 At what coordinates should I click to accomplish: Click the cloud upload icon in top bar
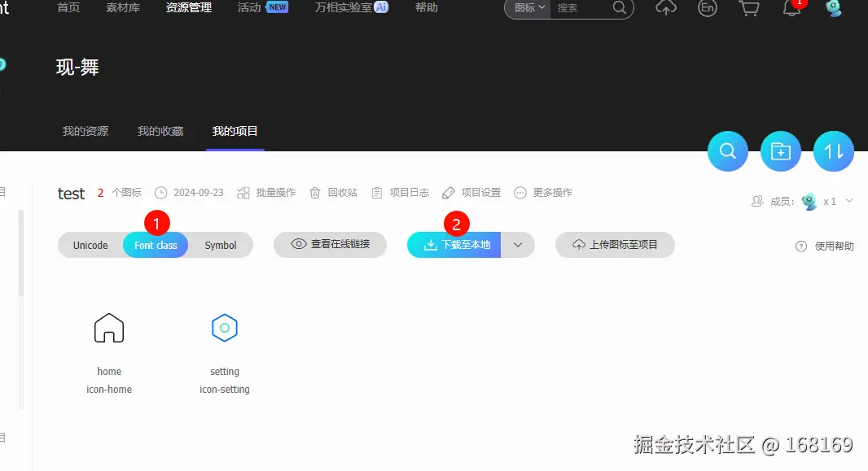(x=665, y=9)
